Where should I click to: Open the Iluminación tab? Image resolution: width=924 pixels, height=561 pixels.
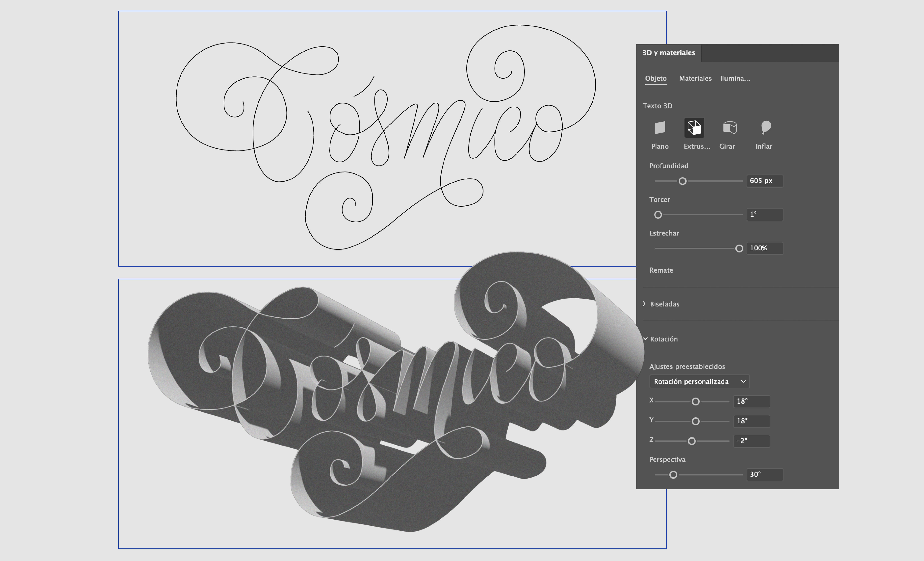point(735,78)
